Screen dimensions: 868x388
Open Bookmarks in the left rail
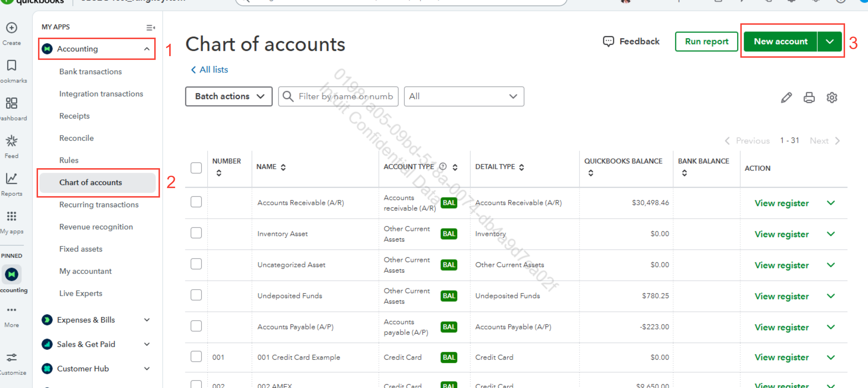click(11, 66)
